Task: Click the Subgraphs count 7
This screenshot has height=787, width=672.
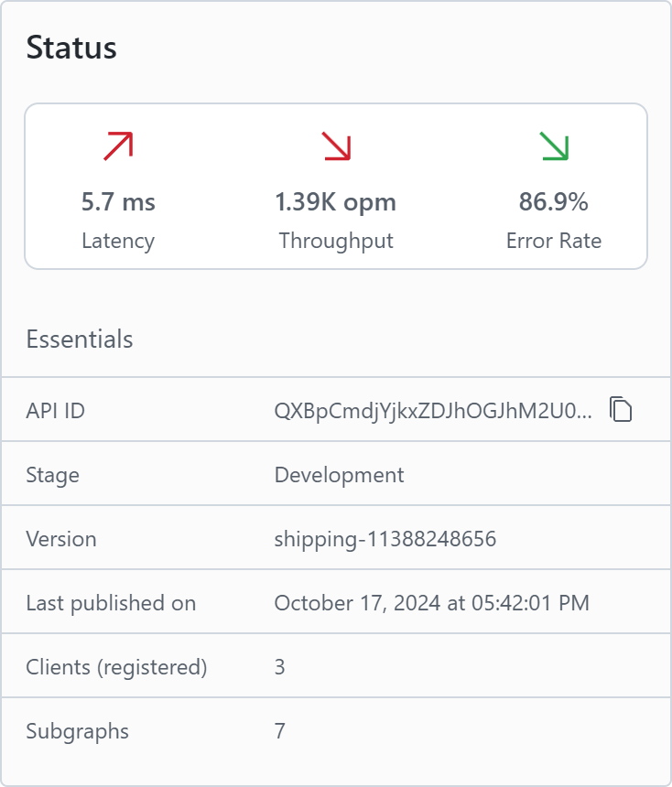Action: (280, 731)
